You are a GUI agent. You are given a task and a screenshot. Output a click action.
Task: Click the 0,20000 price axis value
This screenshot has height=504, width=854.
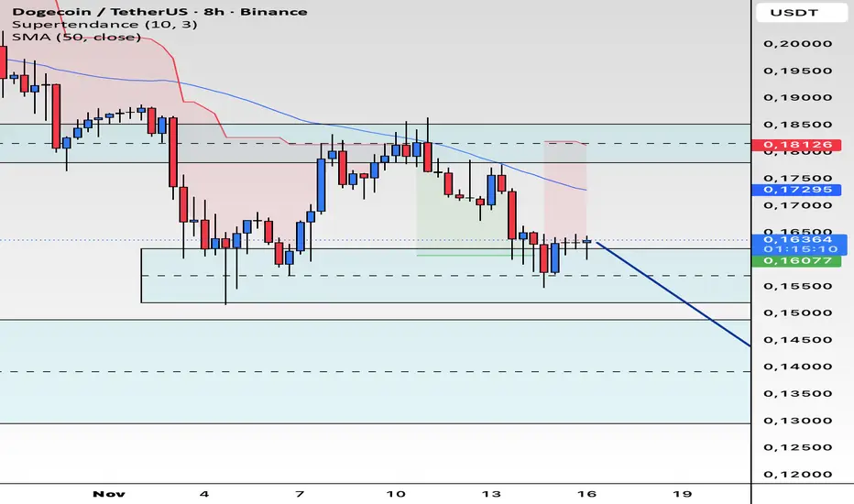(798, 44)
